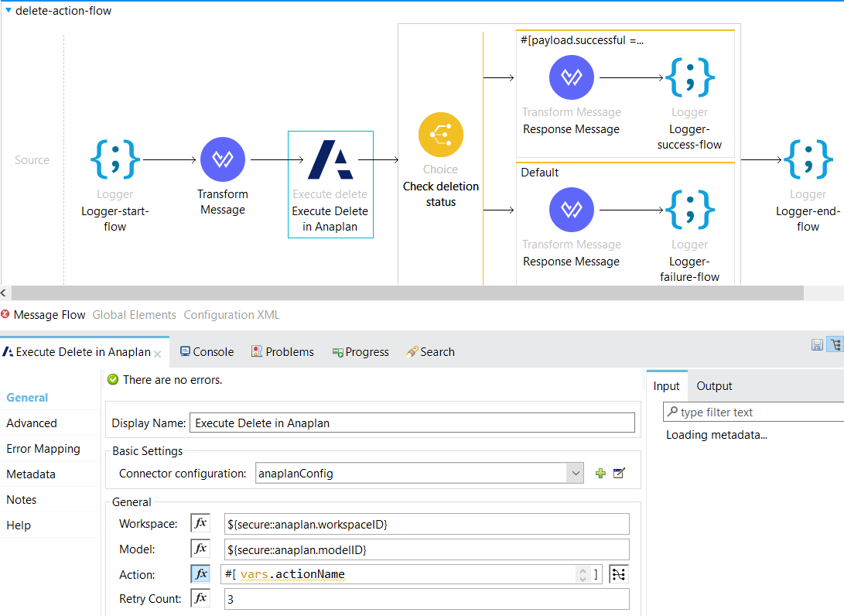Viewport: 844px width, 616px height.
Task: Click the Retry Count input field
Action: click(x=427, y=599)
